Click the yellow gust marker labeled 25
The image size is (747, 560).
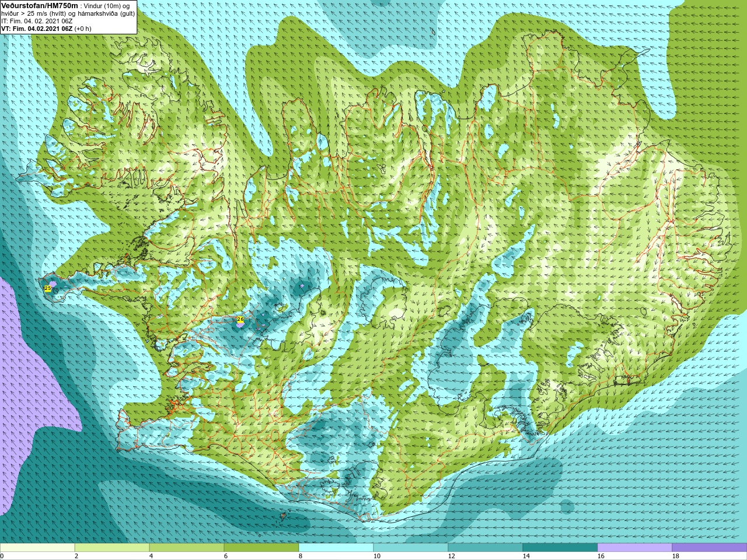coord(48,289)
